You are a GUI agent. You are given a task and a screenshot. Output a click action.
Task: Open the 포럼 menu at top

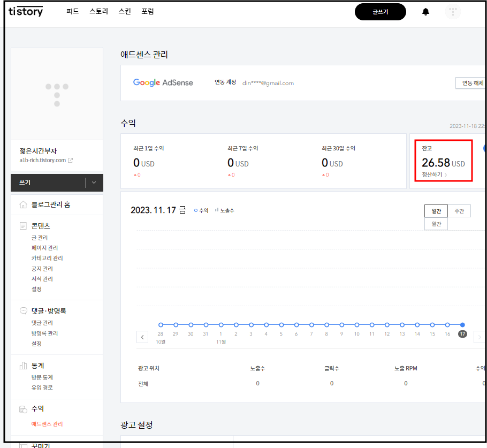click(x=148, y=11)
